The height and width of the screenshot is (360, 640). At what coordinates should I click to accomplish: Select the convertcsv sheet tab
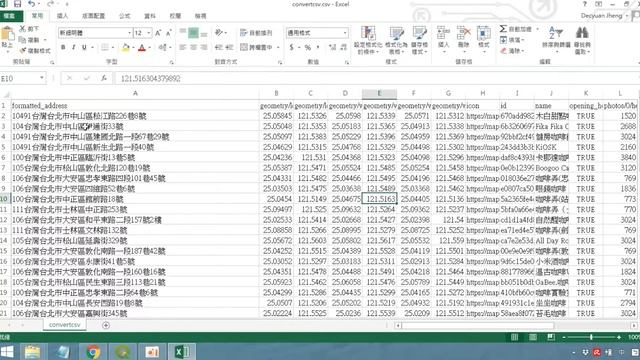[64, 325]
